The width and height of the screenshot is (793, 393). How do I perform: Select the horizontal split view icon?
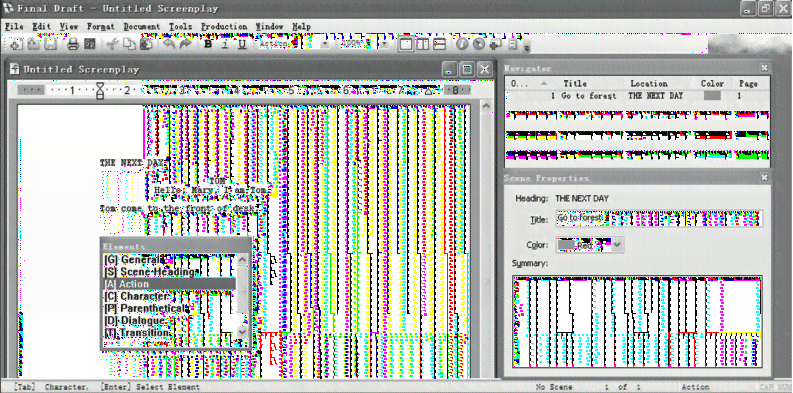[x=439, y=45]
